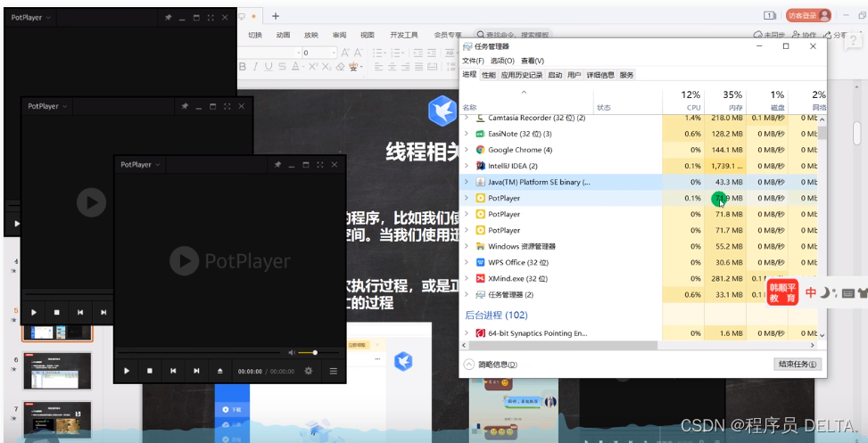
Task: Click Task Manager's horizontal scrollbar
Action: [563, 345]
